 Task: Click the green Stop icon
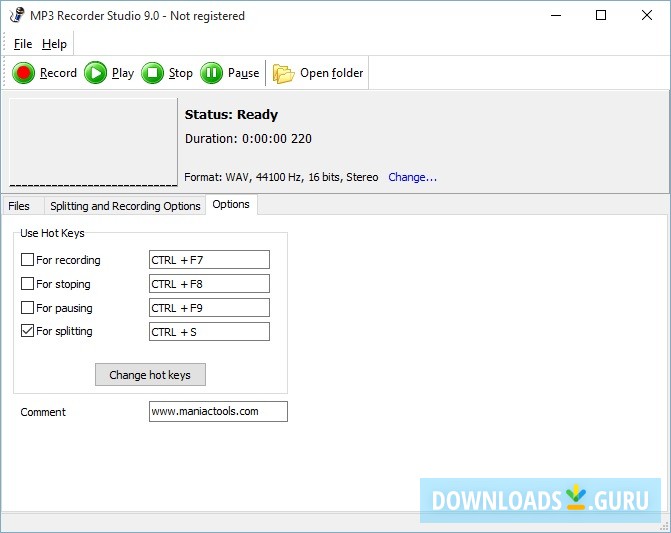click(152, 73)
